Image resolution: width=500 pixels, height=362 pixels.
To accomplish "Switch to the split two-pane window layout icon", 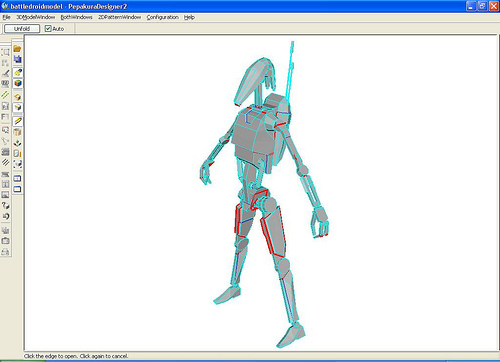I will [18, 178].
